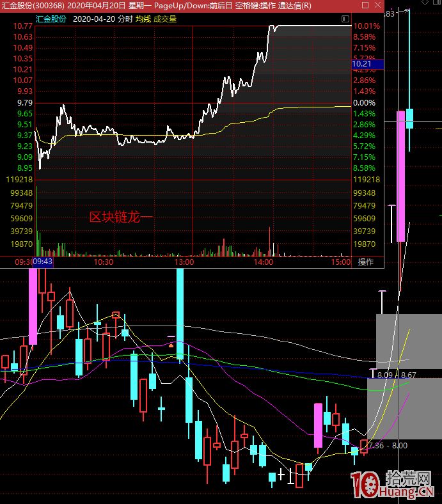This screenshot has height=504, width=442.
Task: Click the tall magenta limit-up candle at right
Action: (400, 176)
